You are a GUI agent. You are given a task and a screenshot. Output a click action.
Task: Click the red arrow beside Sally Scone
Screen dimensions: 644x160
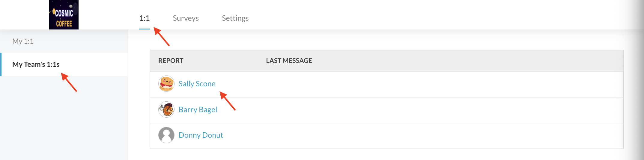click(228, 101)
